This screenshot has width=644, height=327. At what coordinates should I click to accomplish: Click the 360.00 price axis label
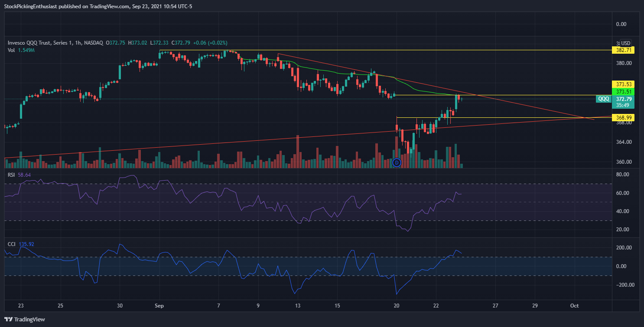pyautogui.click(x=624, y=162)
